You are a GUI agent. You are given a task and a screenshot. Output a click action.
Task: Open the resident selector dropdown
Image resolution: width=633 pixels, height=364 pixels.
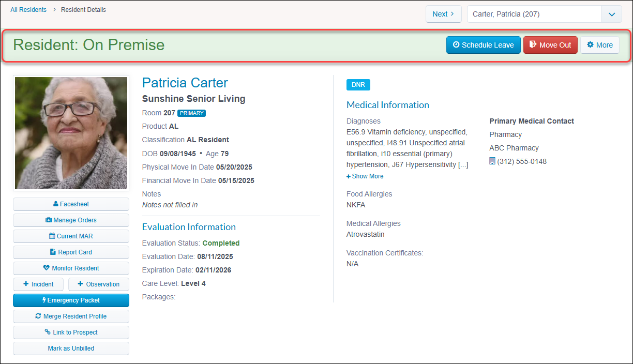click(x=612, y=14)
